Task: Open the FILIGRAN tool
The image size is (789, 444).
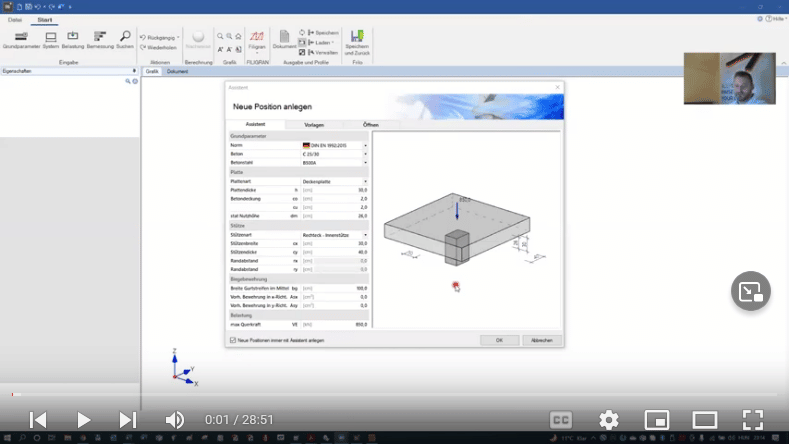Action: click(x=257, y=40)
